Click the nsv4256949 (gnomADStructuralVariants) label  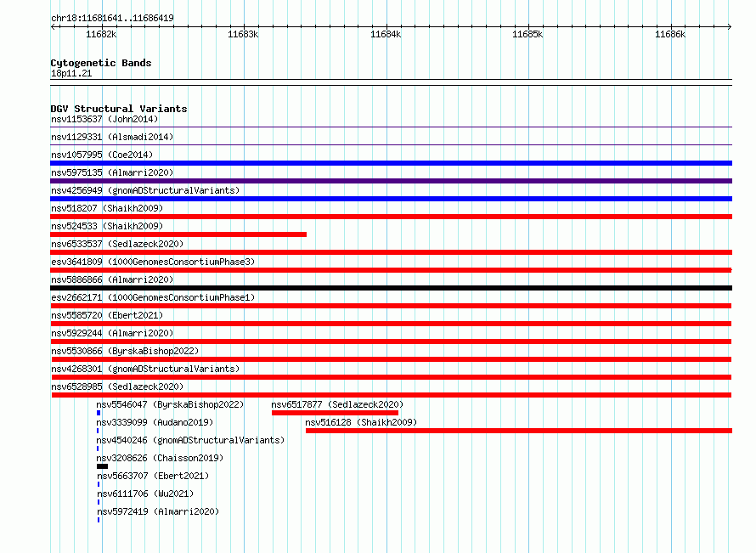coord(145,190)
